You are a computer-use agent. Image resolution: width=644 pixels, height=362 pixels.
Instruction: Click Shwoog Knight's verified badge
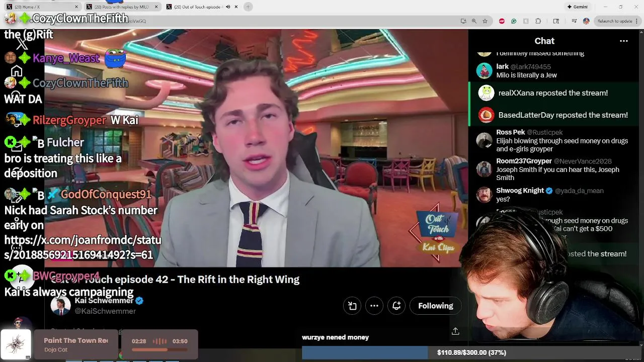549,191
